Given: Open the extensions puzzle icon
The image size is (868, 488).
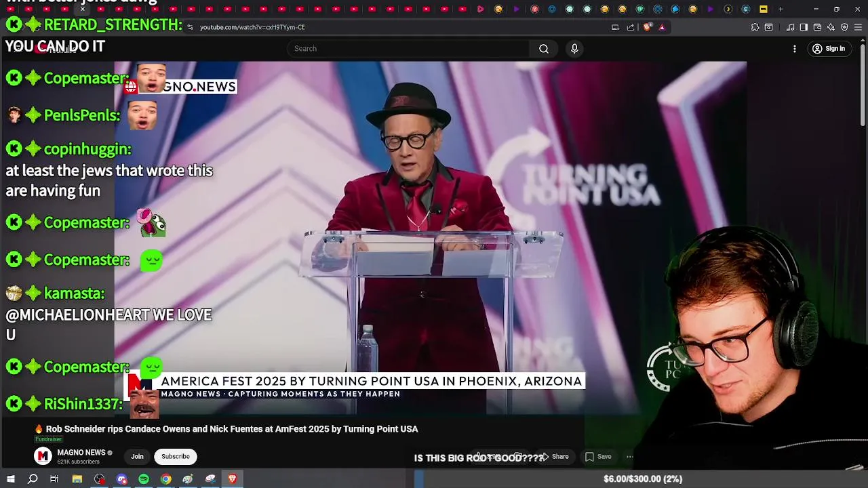Looking at the screenshot, I should (755, 27).
